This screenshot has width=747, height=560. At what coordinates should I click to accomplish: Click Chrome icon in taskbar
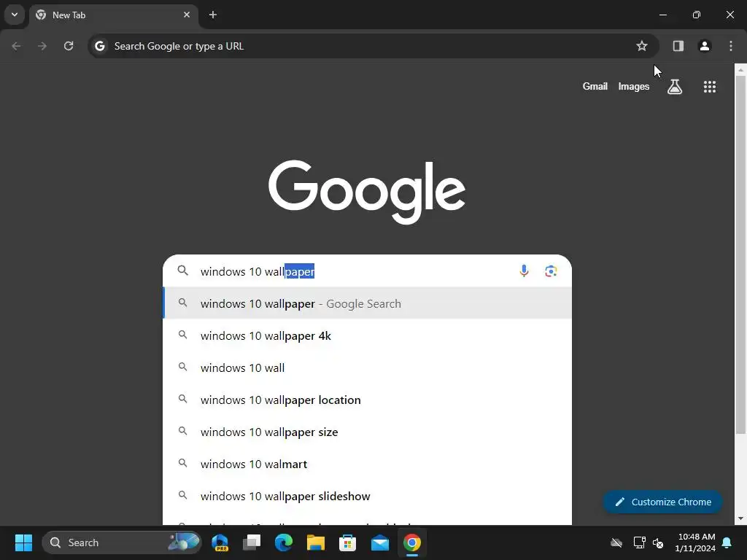[412, 542]
